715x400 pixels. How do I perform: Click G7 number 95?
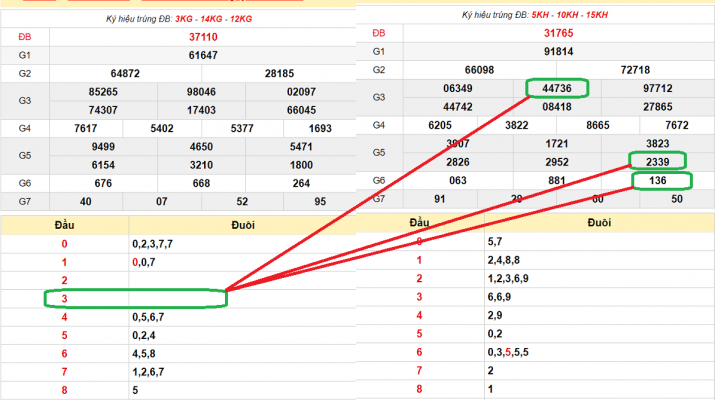[320, 201]
